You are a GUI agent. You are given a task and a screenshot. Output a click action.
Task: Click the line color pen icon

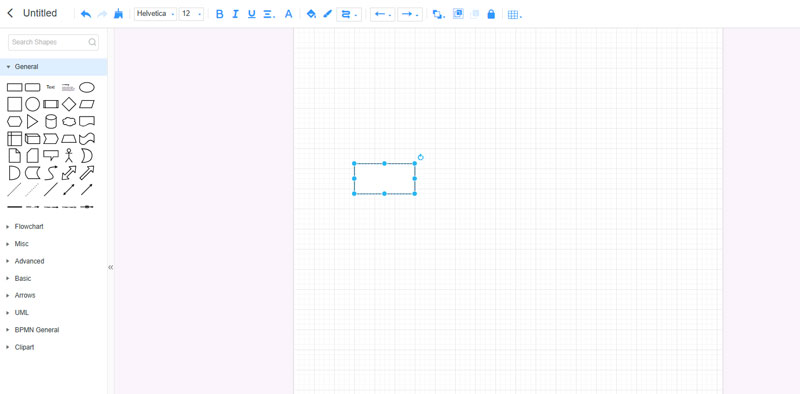coord(328,14)
